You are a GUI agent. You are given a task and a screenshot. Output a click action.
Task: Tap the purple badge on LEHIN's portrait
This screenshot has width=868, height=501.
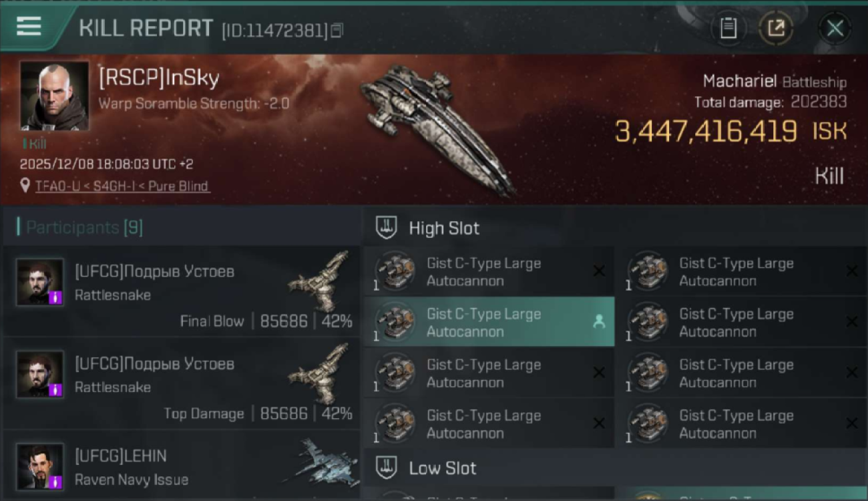click(56, 481)
